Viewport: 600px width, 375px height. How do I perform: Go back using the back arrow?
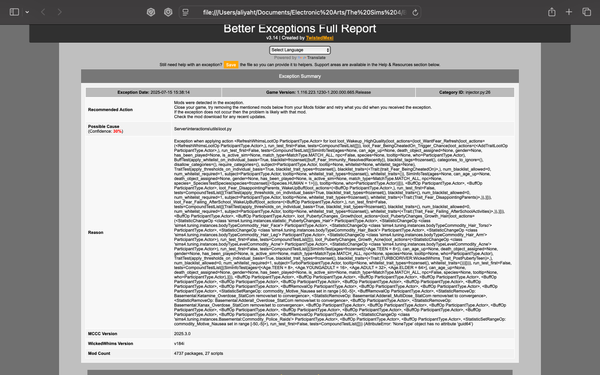[43, 12]
